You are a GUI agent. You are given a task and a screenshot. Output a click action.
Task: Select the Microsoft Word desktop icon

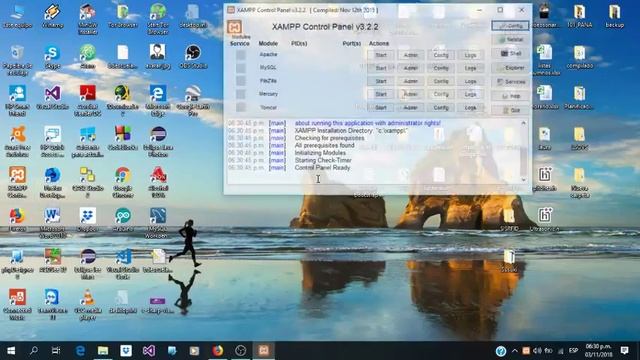(52, 222)
